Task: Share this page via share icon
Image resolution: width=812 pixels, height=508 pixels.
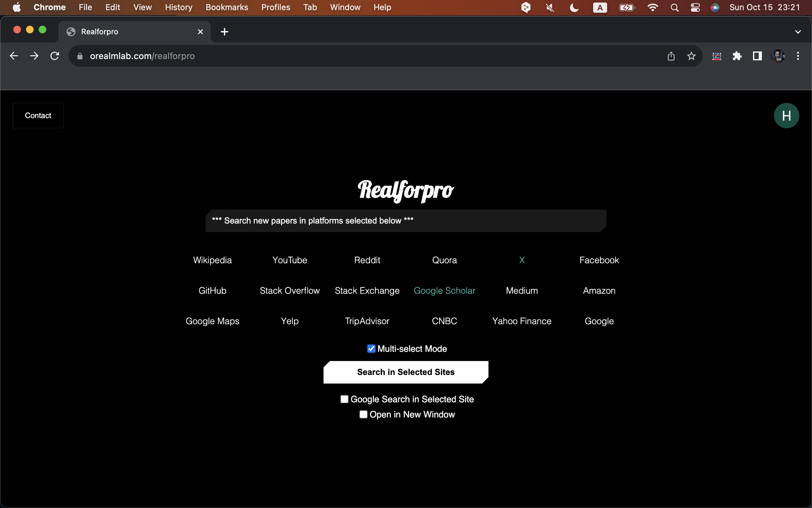Action: pos(671,56)
